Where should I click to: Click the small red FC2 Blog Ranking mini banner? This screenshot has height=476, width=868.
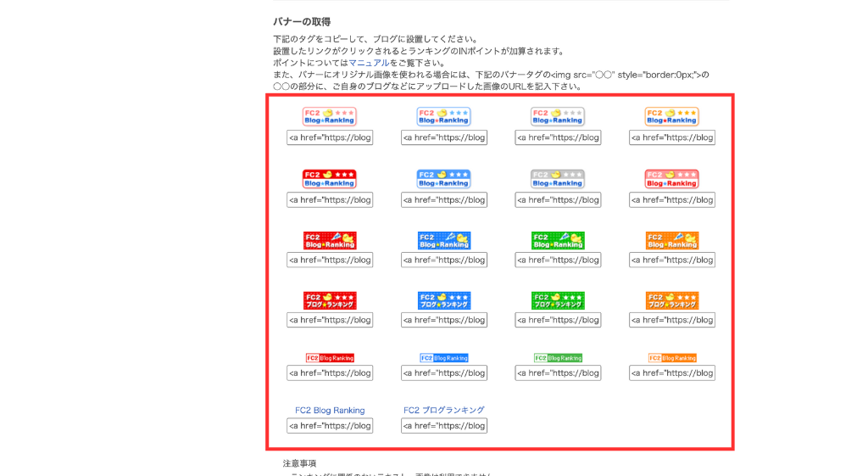(x=330, y=358)
